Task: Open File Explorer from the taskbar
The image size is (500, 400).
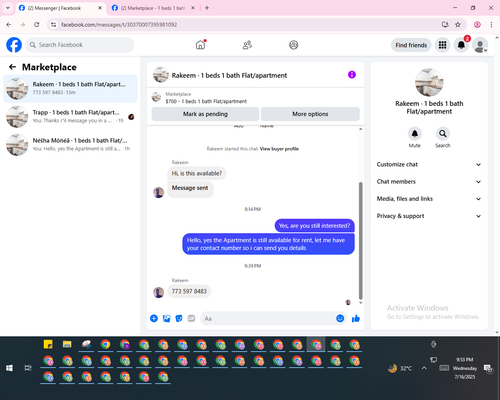Action: pos(67,344)
